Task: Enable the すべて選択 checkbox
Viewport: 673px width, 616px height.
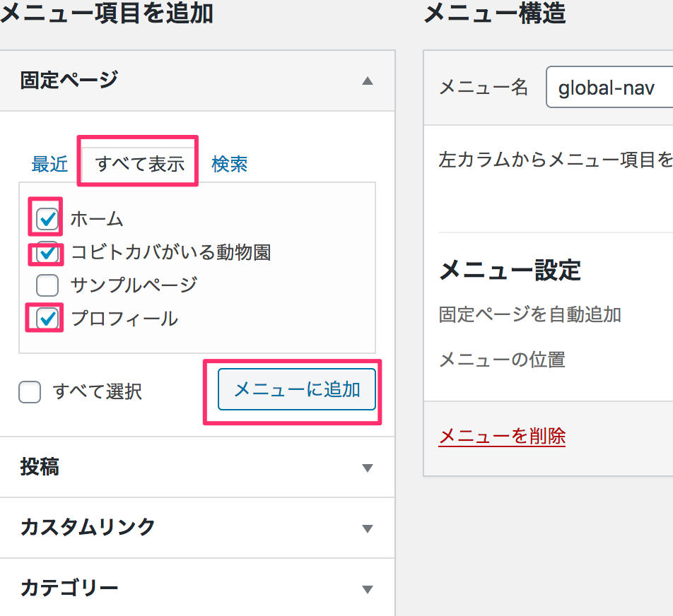Action: click(x=30, y=391)
